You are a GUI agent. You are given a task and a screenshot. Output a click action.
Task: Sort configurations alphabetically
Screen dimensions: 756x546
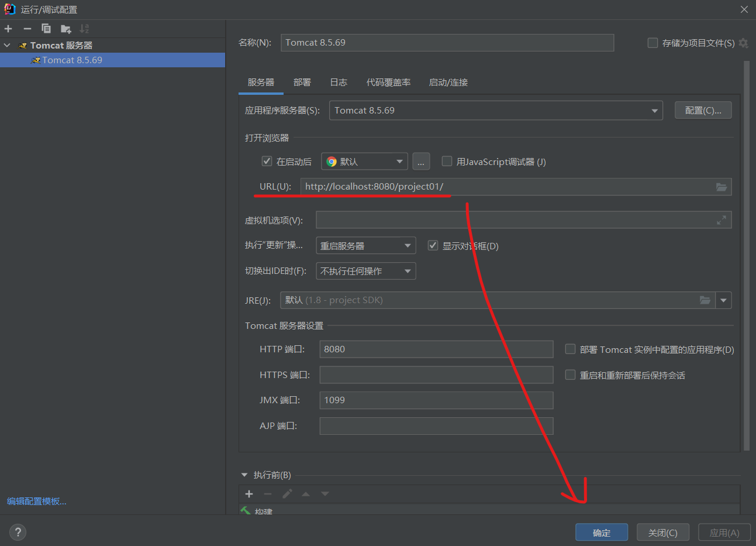85,29
